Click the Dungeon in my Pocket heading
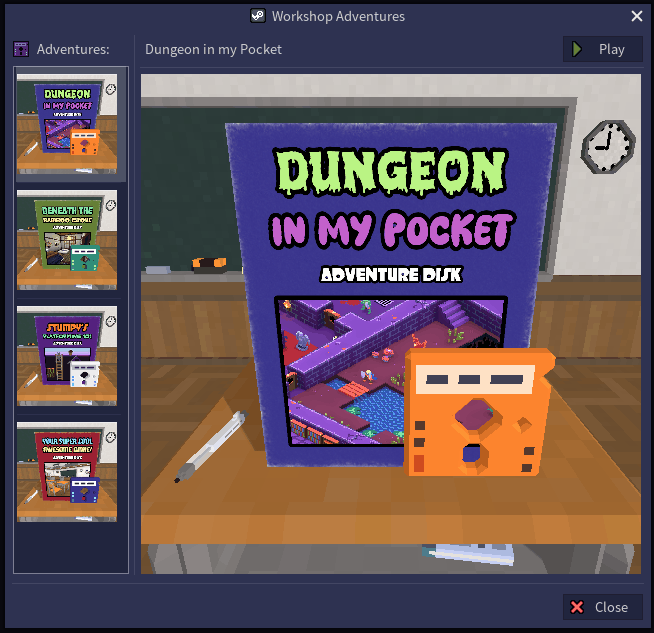Viewport: 654px width, 633px height. pos(213,49)
